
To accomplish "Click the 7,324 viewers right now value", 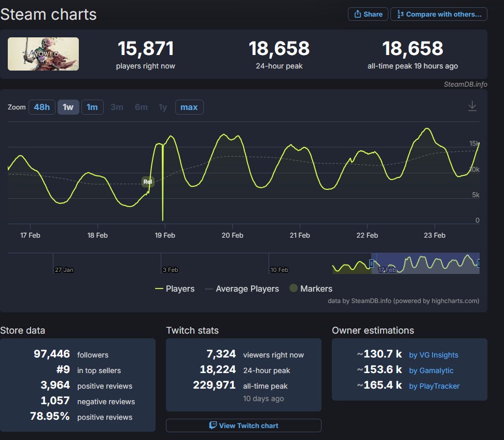I will coord(221,354).
